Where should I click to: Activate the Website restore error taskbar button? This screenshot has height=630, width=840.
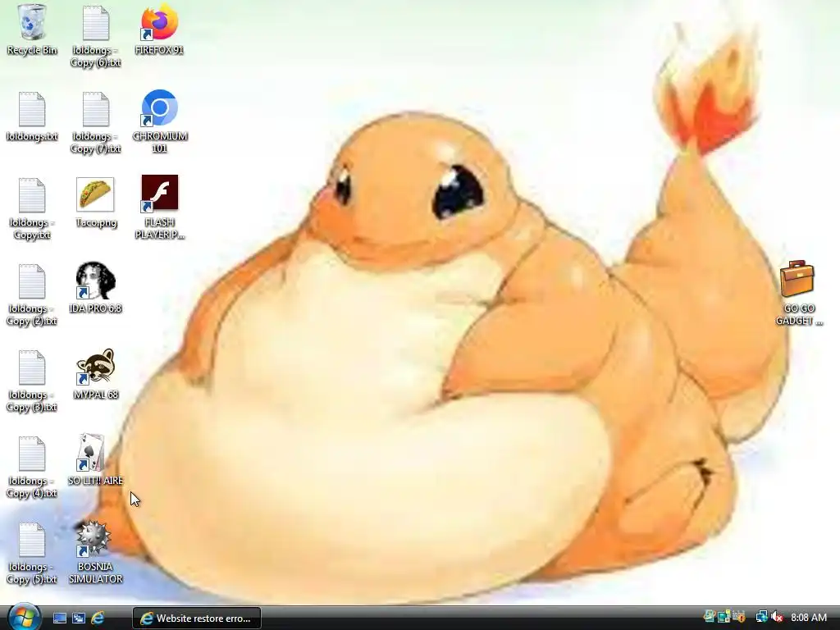click(197, 619)
